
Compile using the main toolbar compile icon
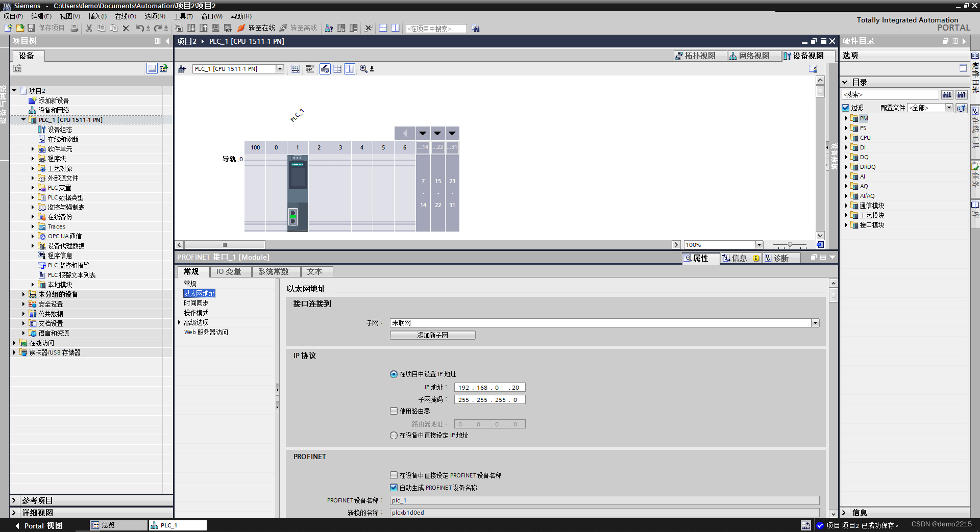click(179, 28)
